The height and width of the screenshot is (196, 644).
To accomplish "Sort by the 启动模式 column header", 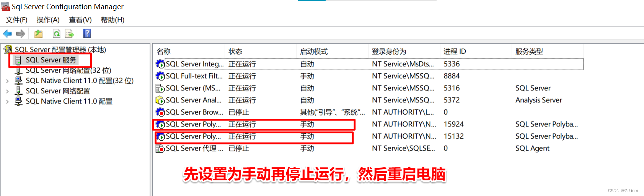I will coord(332,52).
